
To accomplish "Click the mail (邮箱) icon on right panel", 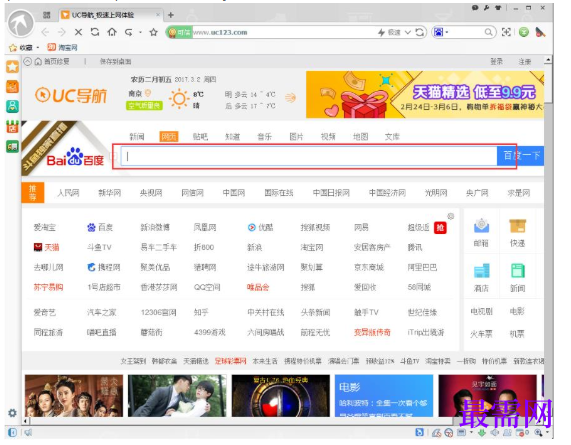I will (481, 227).
